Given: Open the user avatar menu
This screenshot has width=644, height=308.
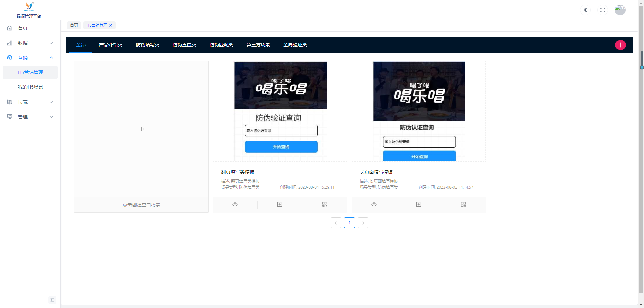Looking at the screenshot, I should [620, 10].
